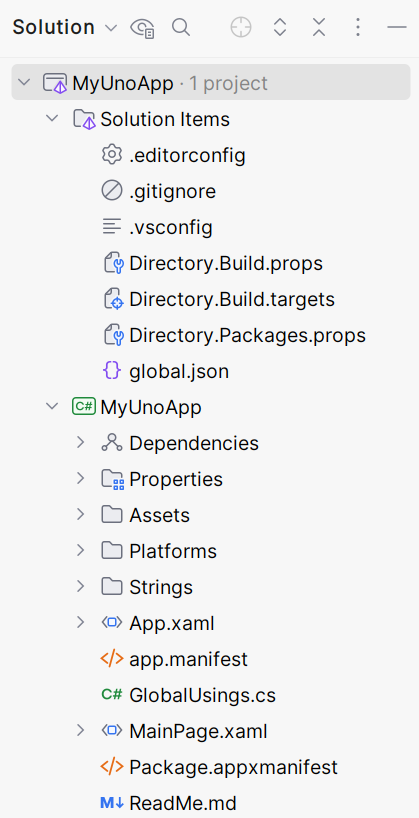The width and height of the screenshot is (419, 818).
Task: Select the ReadMe.md file
Action: point(183,802)
